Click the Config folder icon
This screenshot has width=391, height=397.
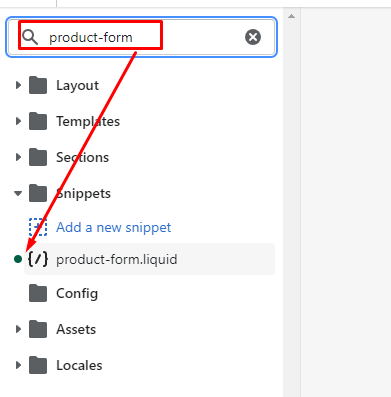click(38, 293)
